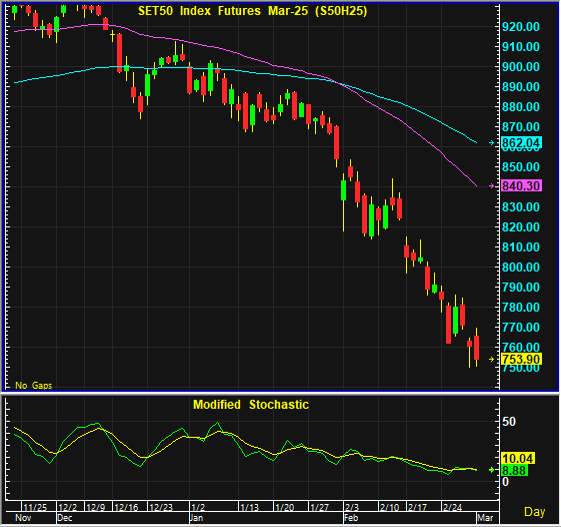Click the yellow 753.90 last price label
The image size is (561, 527).
[521, 359]
